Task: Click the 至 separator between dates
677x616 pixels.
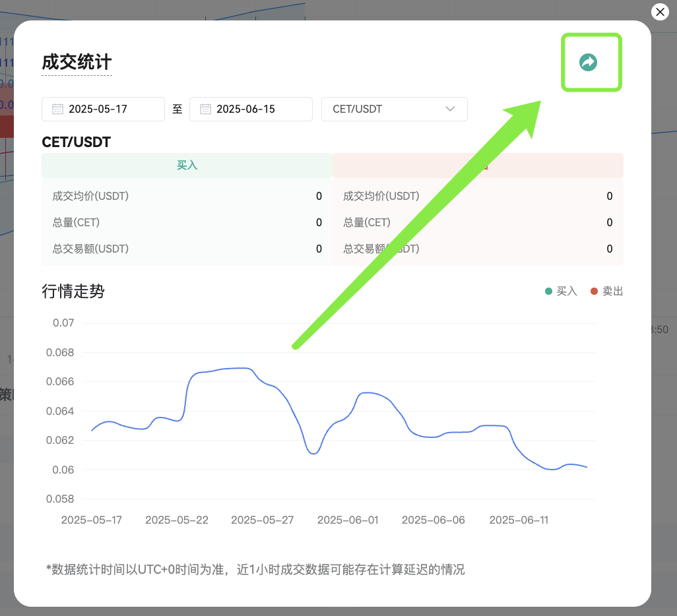Action: 177,109
